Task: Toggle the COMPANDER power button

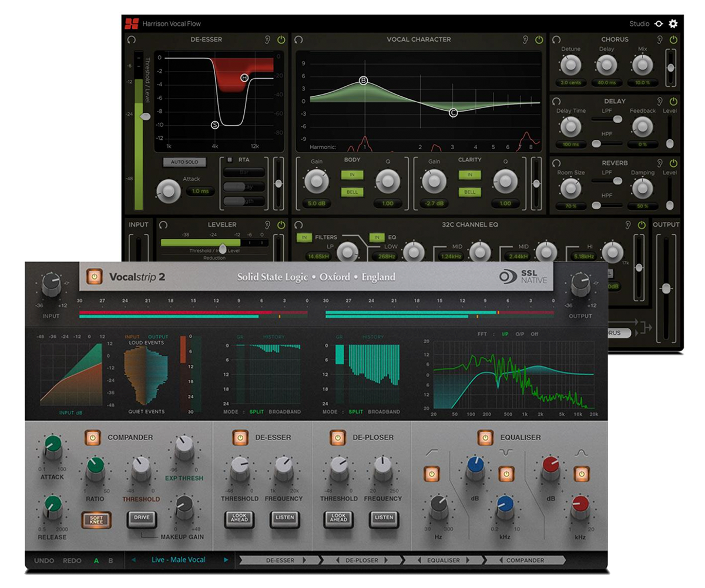Action: coord(93,437)
